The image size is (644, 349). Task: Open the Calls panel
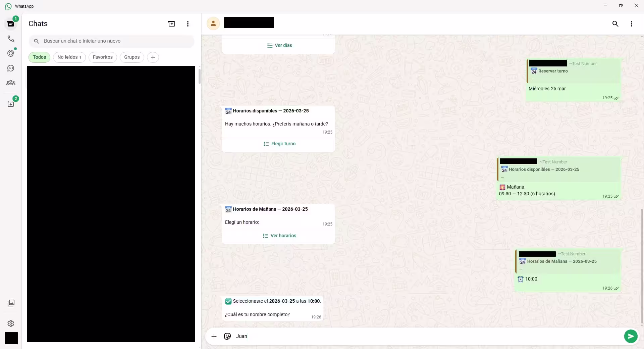click(11, 39)
